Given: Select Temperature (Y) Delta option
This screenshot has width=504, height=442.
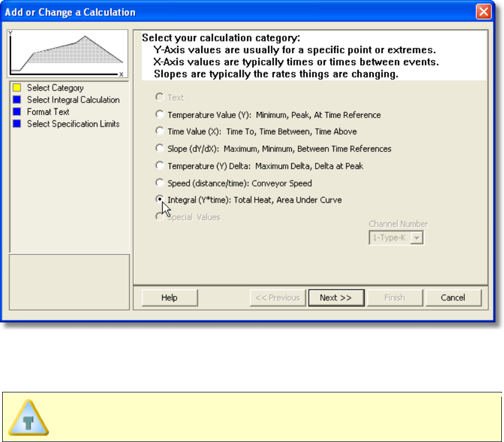Looking at the screenshot, I should coord(159,165).
